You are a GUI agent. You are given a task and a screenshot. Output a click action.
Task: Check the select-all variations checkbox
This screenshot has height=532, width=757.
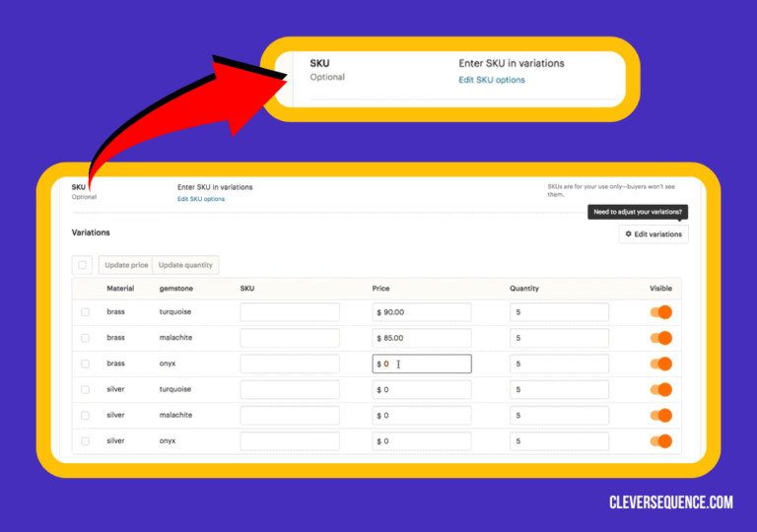pos(83,265)
